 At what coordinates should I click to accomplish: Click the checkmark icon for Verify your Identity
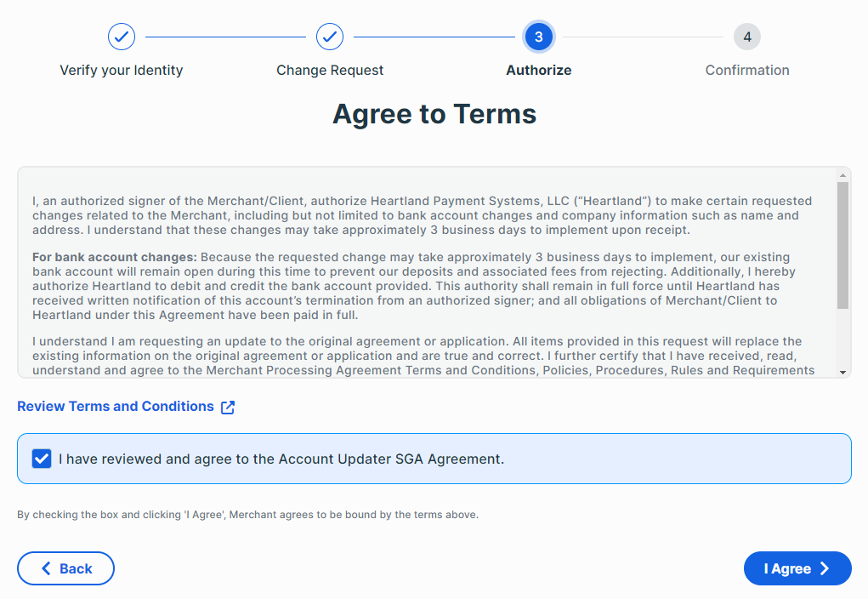tap(122, 37)
